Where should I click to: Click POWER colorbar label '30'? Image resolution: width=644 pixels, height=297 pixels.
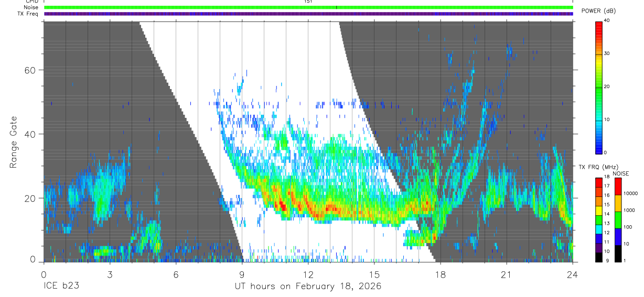(607, 53)
